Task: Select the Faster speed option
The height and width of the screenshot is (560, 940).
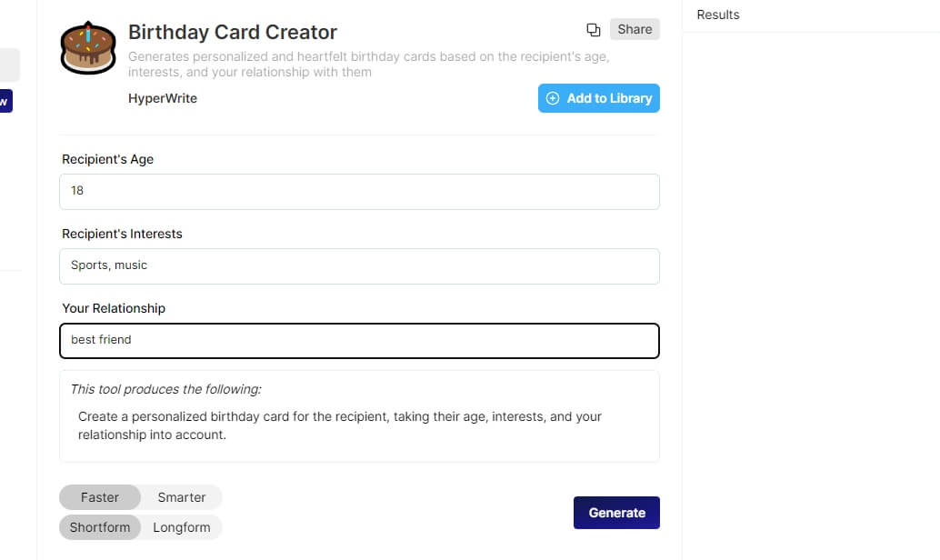Action: click(x=100, y=497)
